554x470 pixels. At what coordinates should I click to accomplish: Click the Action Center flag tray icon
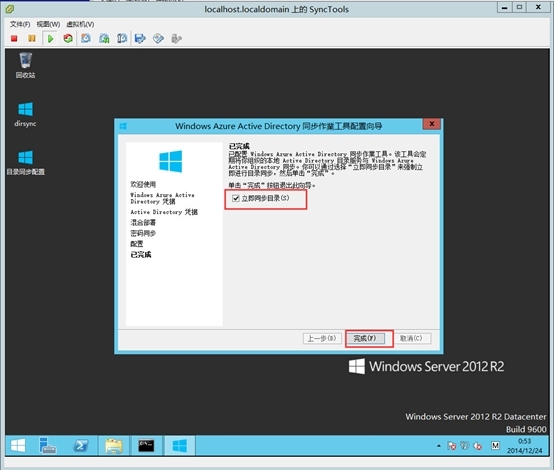451,446
